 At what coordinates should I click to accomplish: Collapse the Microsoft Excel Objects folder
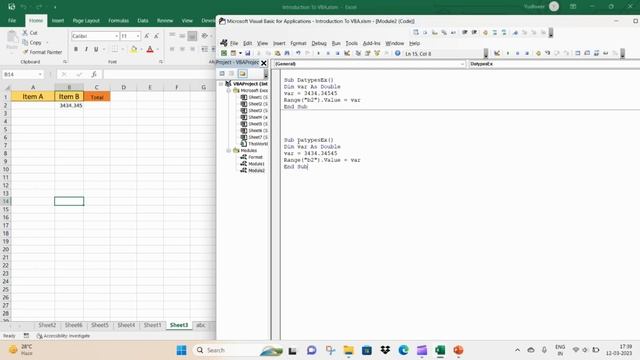tap(229, 91)
